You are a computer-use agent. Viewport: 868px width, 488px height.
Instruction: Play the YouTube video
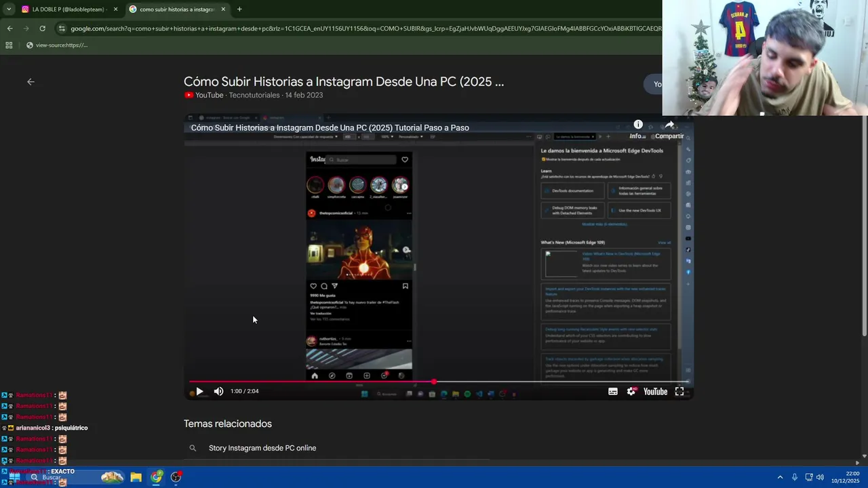(x=199, y=391)
